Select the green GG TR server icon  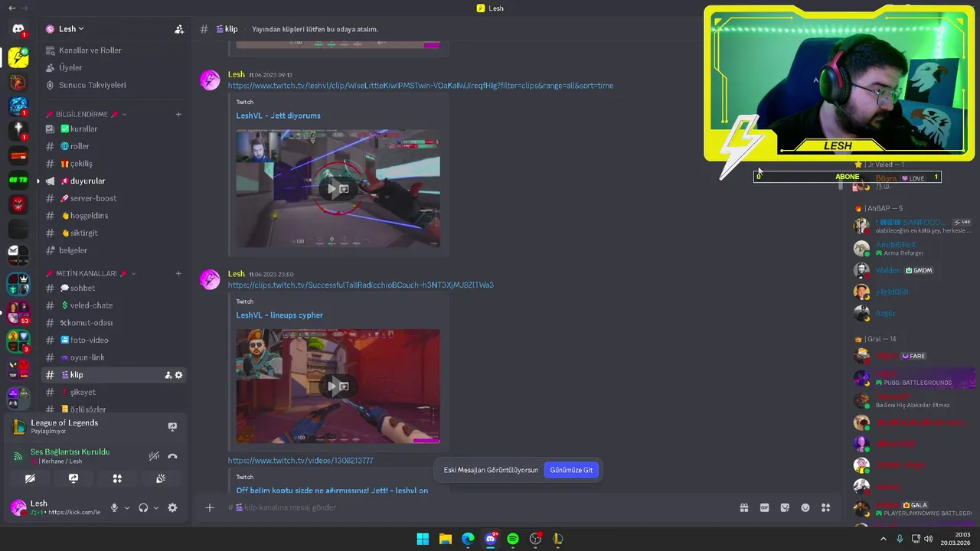point(18,180)
